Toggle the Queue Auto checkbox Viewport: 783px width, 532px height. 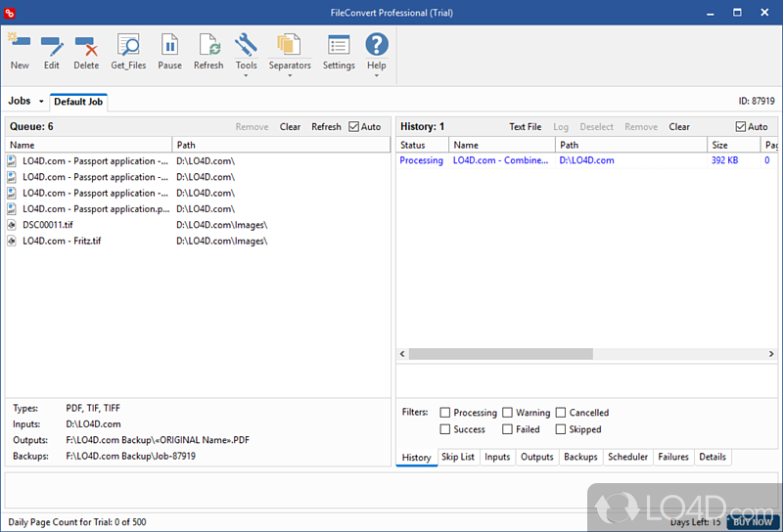coord(354,127)
